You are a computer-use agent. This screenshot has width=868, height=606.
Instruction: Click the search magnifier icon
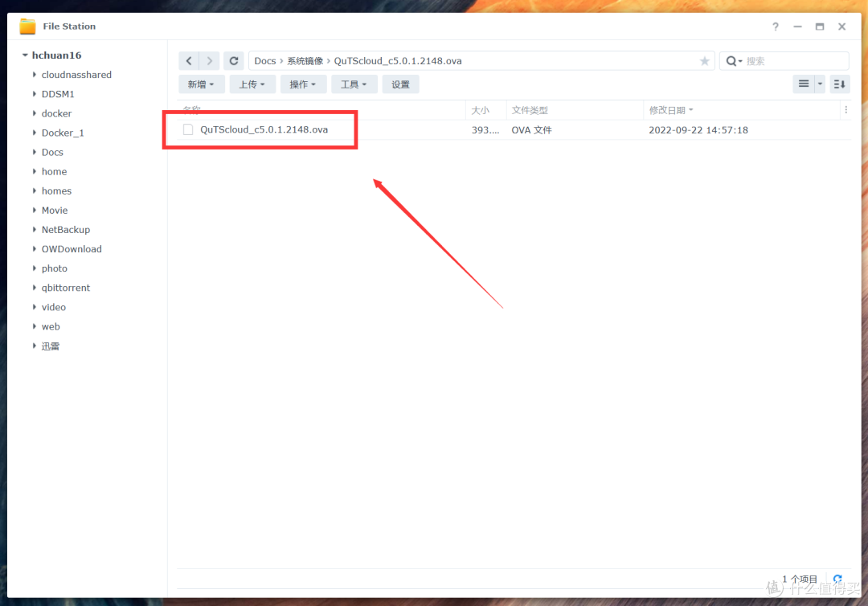(733, 61)
